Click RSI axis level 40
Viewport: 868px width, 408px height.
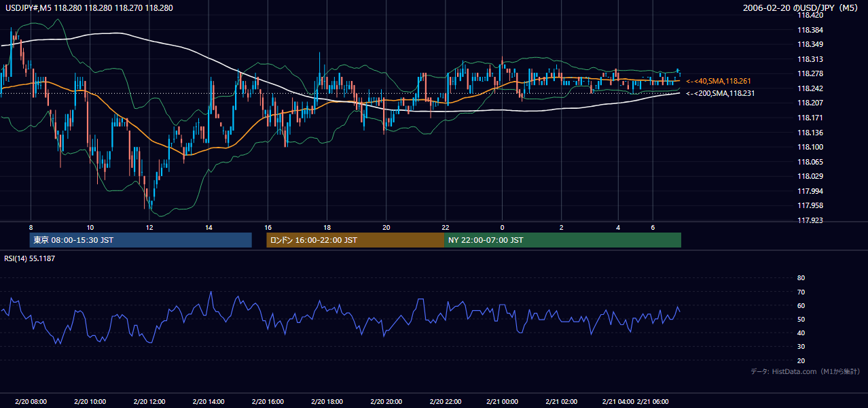pos(801,333)
